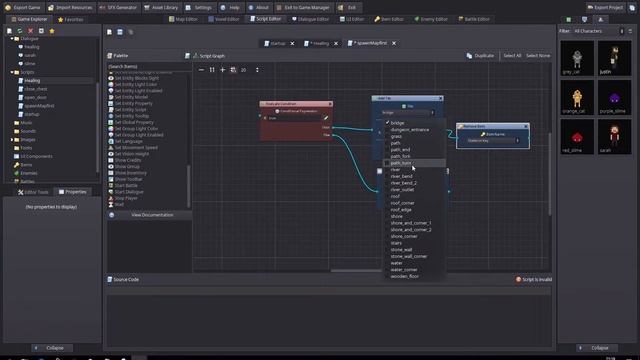Click the About toolbar button
Viewport: 640px width, 360px height.
(x=258, y=7)
